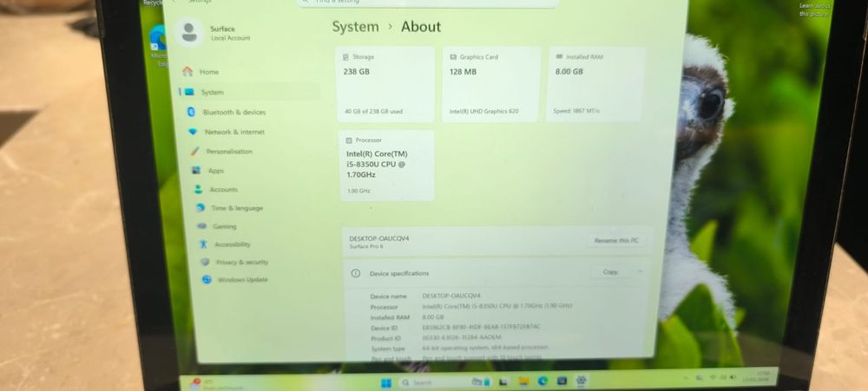Copy the device specifications

pyautogui.click(x=610, y=272)
